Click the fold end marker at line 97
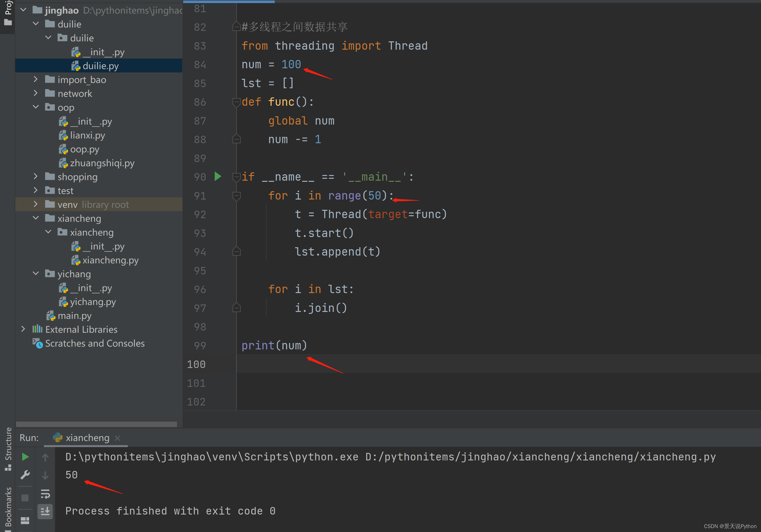This screenshot has height=532, width=761. pos(236,308)
